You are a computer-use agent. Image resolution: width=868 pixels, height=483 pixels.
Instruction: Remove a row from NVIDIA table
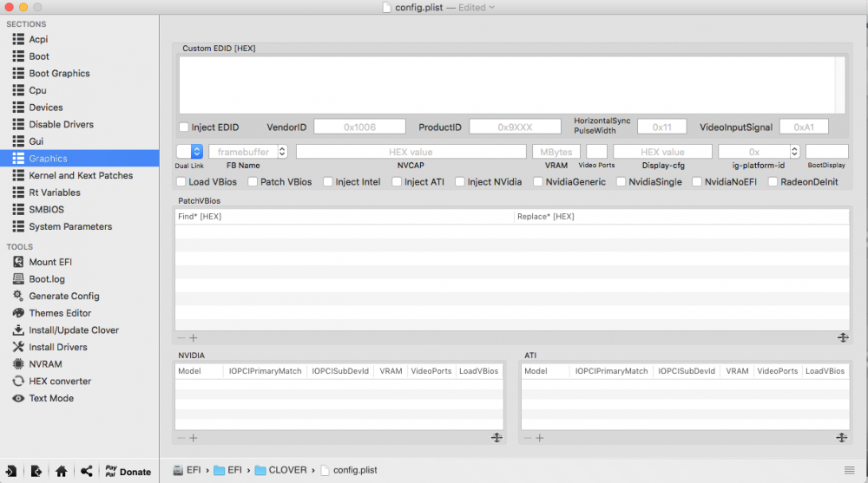[x=181, y=438]
